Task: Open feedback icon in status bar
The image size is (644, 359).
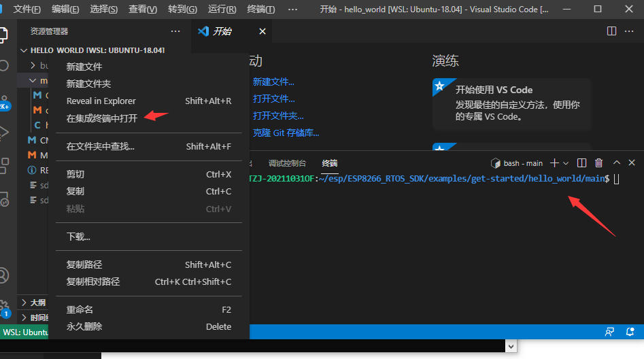Action: (609, 332)
